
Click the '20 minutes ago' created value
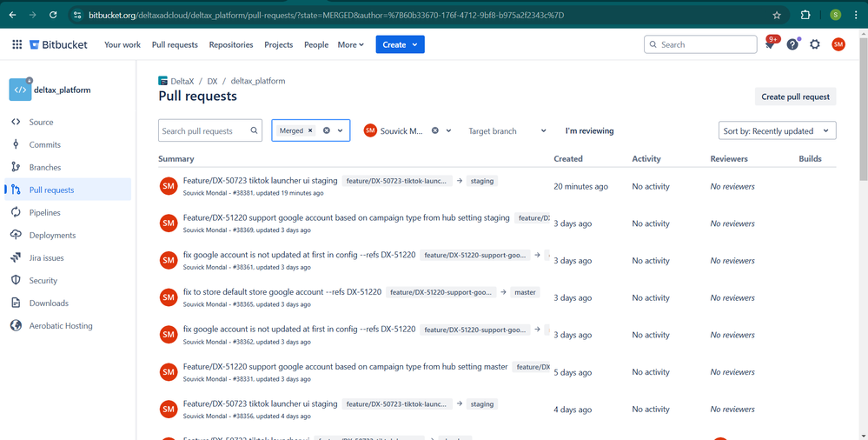click(x=580, y=187)
